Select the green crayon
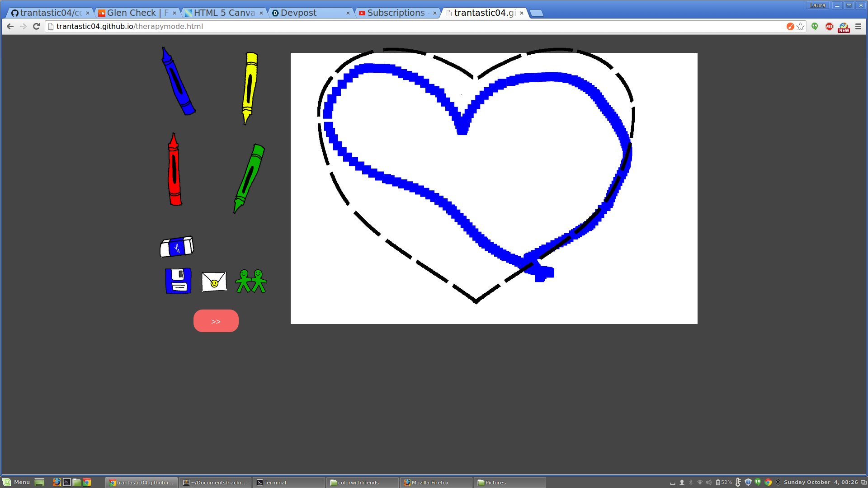The width and height of the screenshot is (868, 488). (x=249, y=178)
